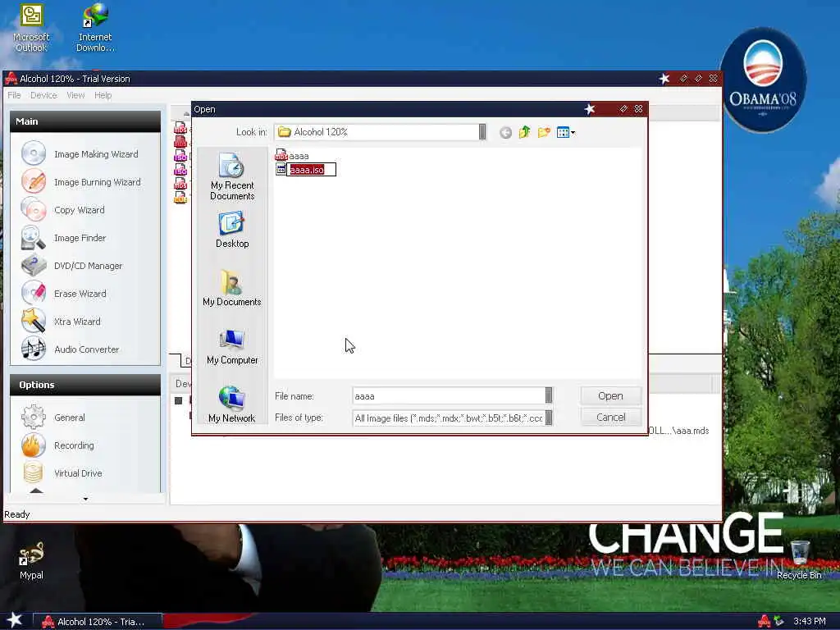Click Alcohol tray icon near clock
This screenshot has height=630, width=840.
point(765,622)
